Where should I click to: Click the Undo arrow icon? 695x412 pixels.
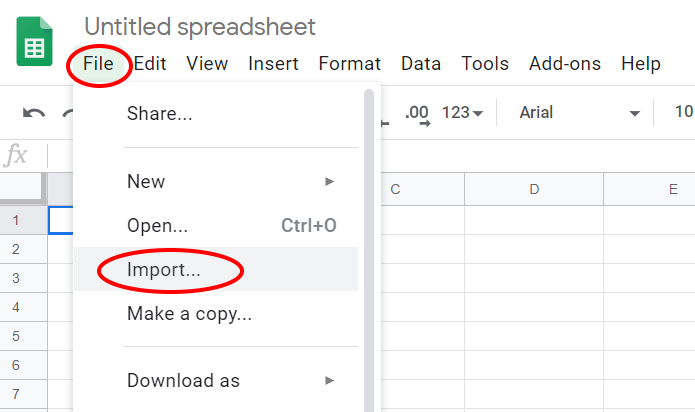click(34, 113)
